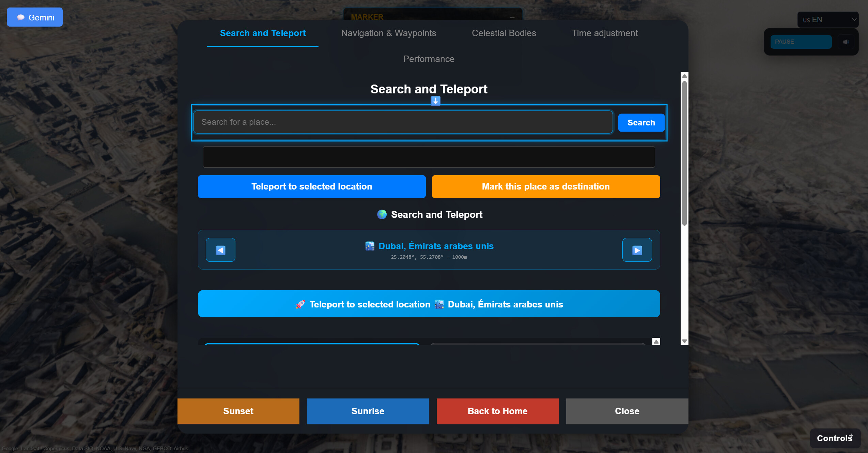This screenshot has width=868, height=453.
Task: Open the Navigation & Waypoints tab
Action: (389, 33)
